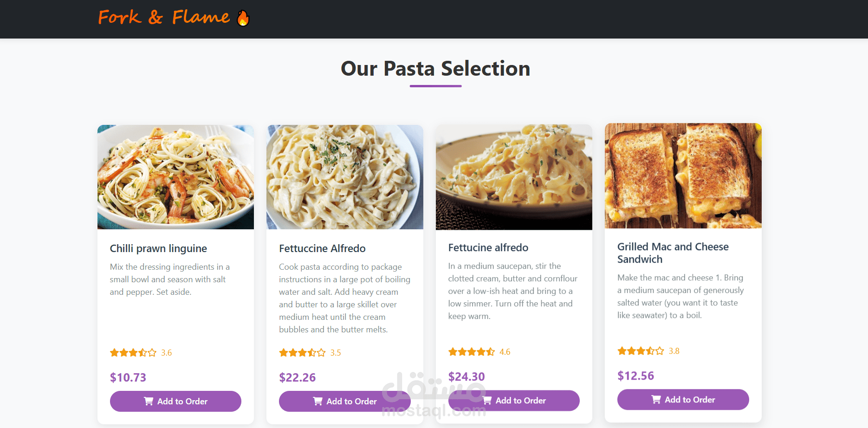Open the Chilli prawn linguine photo

point(175,177)
